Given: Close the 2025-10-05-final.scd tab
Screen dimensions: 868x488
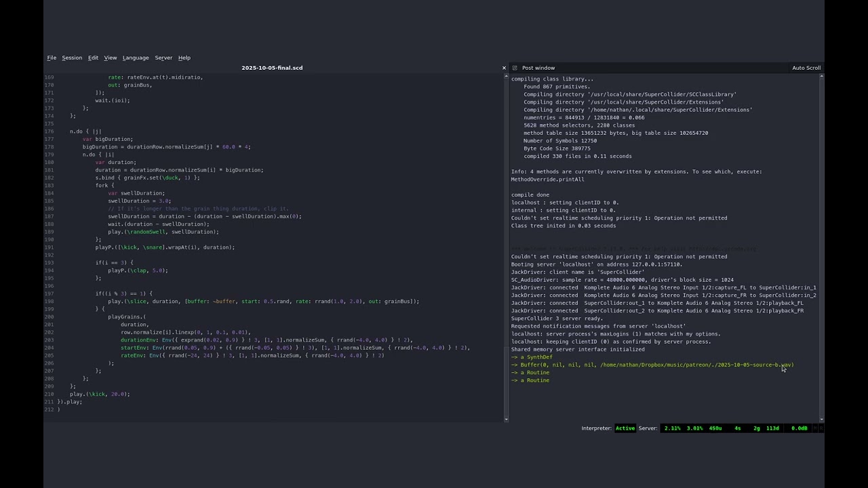Looking at the screenshot, I should (x=504, y=68).
